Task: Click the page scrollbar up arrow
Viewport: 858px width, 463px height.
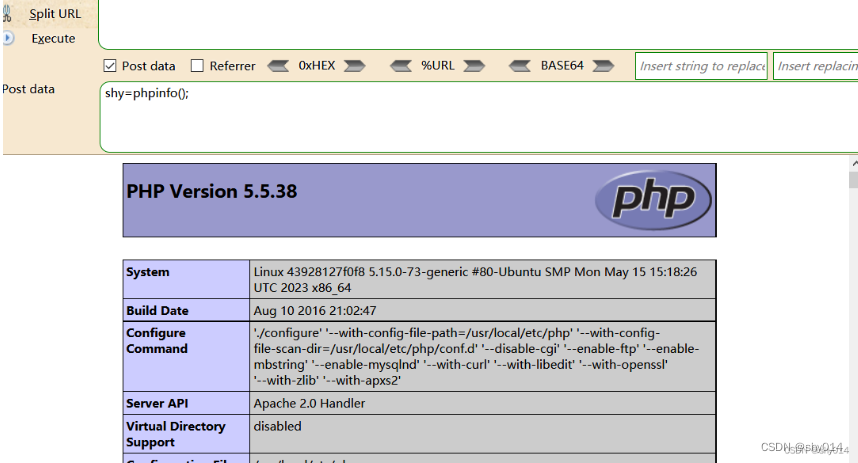Action: point(854,163)
